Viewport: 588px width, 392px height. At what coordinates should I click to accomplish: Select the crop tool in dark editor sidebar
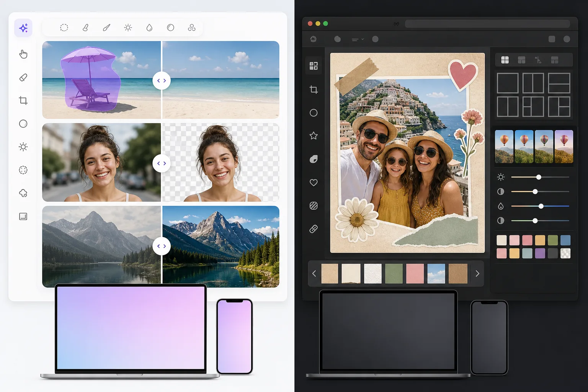tap(314, 90)
